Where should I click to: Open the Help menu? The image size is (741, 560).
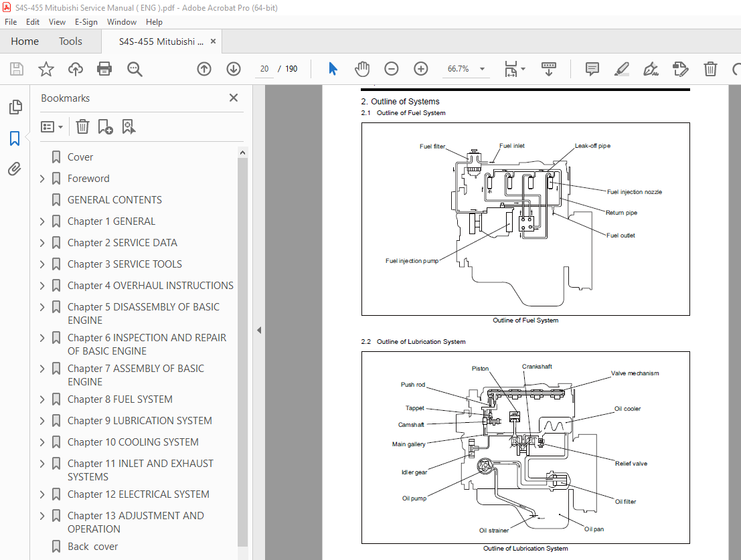(x=154, y=21)
